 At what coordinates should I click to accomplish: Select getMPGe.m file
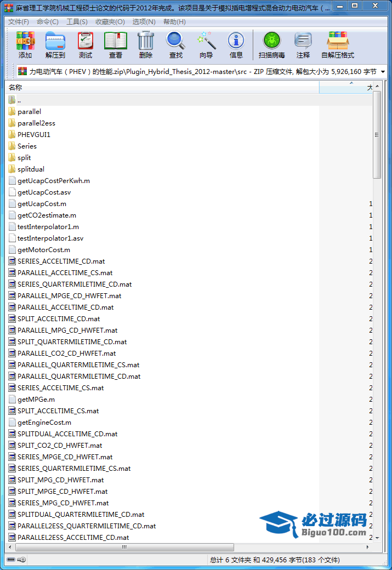point(36,399)
